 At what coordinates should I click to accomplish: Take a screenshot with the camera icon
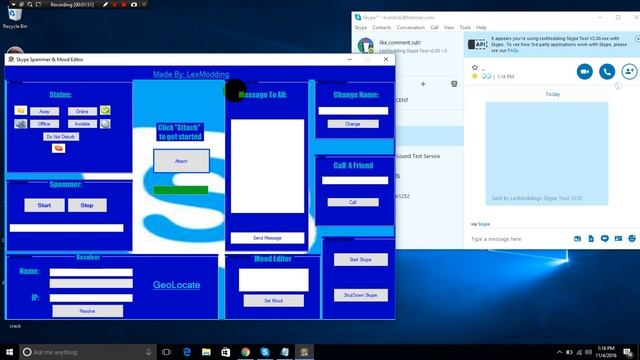coord(134,4)
